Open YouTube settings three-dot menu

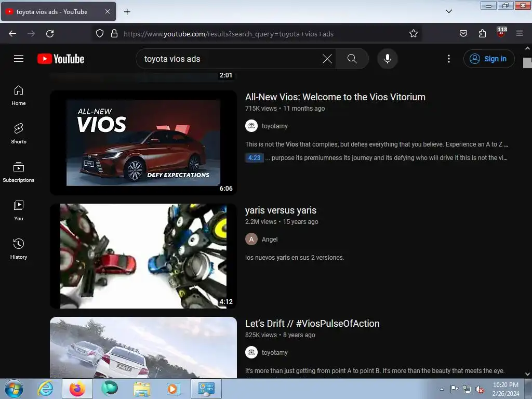(448, 59)
